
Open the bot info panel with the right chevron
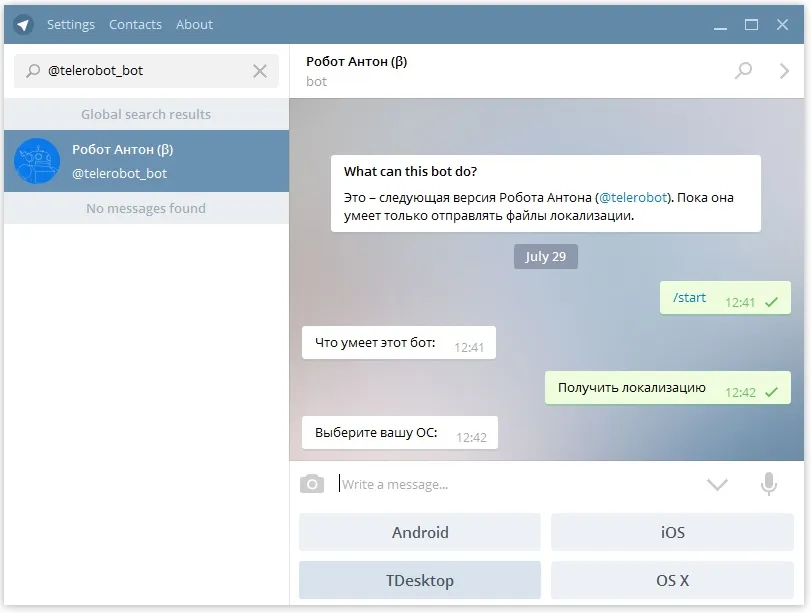click(x=784, y=71)
